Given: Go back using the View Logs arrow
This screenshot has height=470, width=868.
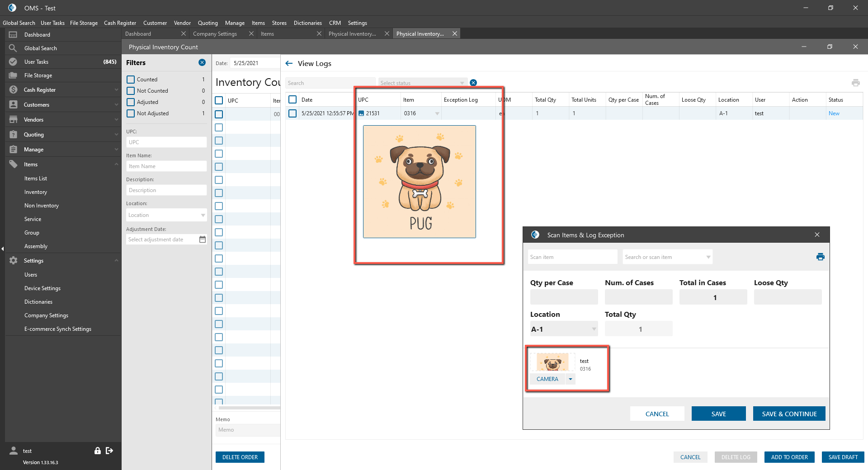Looking at the screenshot, I should (289, 64).
